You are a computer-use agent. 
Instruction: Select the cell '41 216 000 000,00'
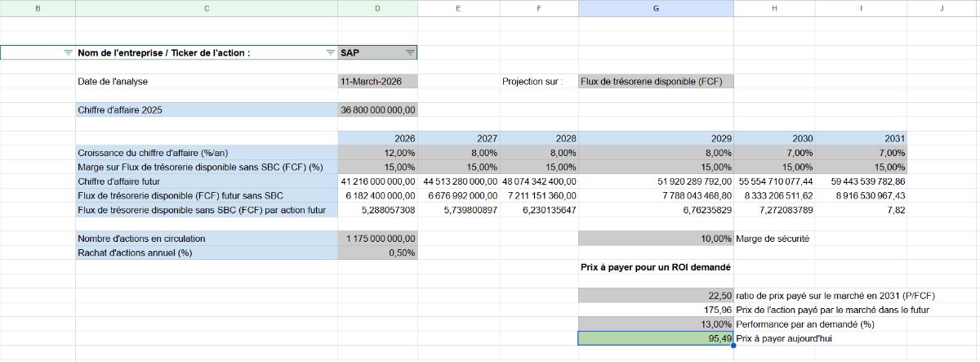[x=377, y=181]
